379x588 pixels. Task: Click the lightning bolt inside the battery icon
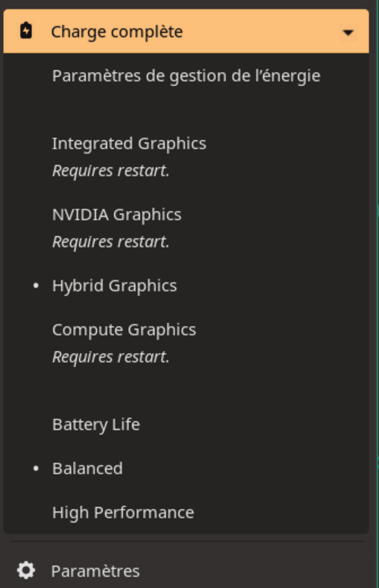tap(26, 31)
